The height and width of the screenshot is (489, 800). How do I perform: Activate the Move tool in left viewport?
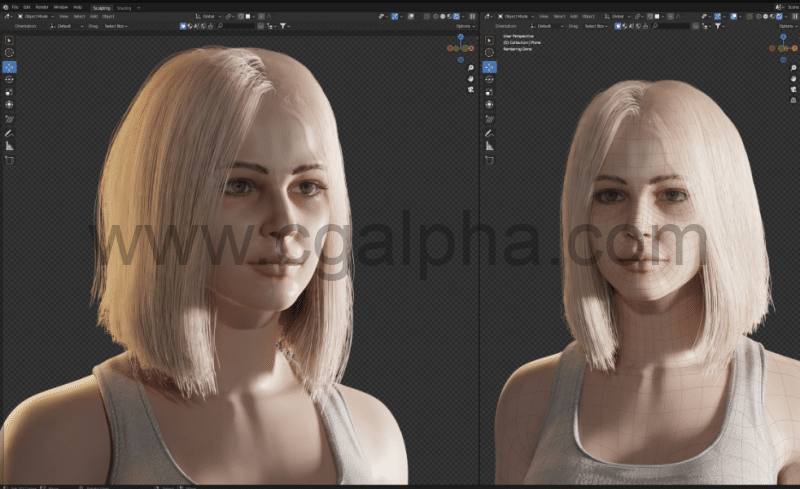tap(9, 67)
